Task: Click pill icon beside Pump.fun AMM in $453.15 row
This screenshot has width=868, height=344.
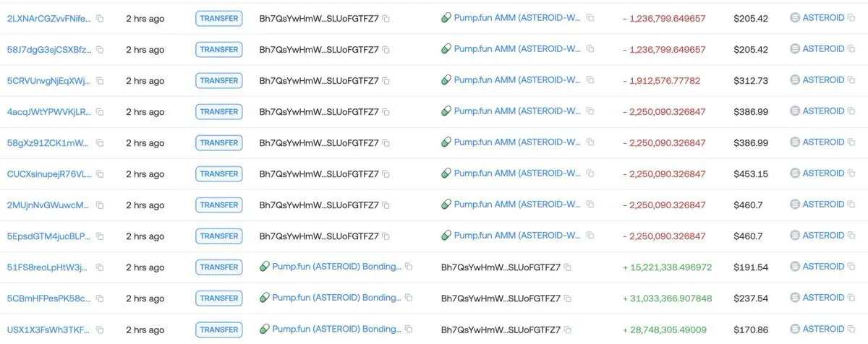Action: [x=446, y=173]
